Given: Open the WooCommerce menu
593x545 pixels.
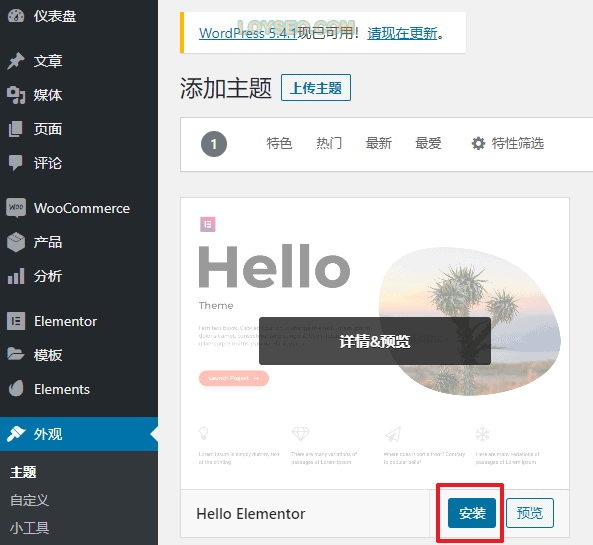Looking at the screenshot, I should click(x=79, y=208).
